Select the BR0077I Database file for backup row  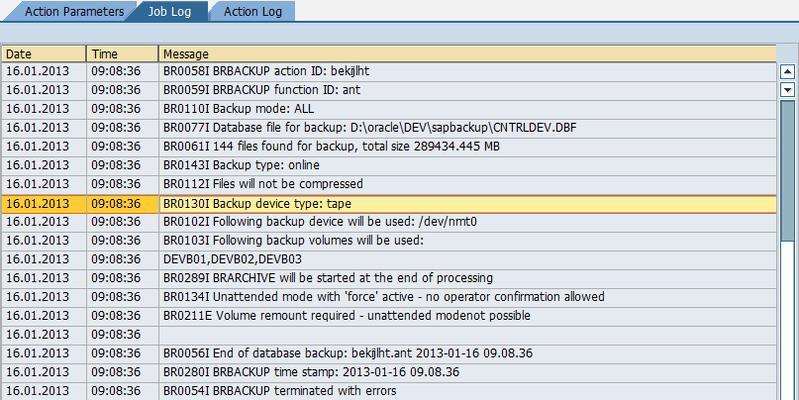389,127
